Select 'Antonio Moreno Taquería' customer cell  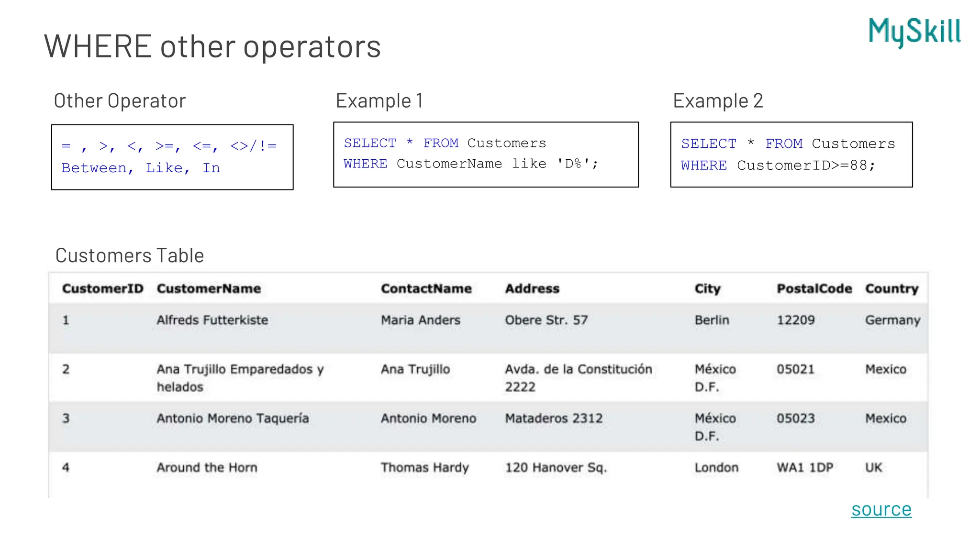[233, 419]
